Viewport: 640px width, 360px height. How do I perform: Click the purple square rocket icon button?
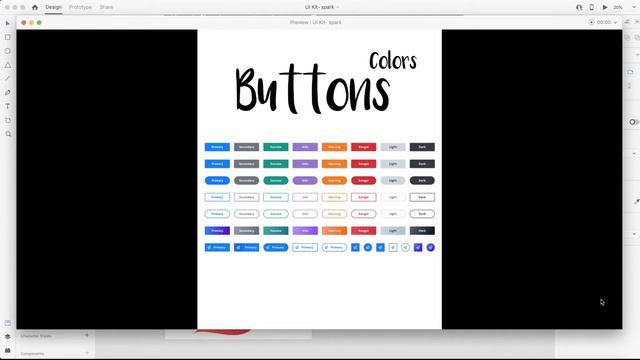coord(418,247)
